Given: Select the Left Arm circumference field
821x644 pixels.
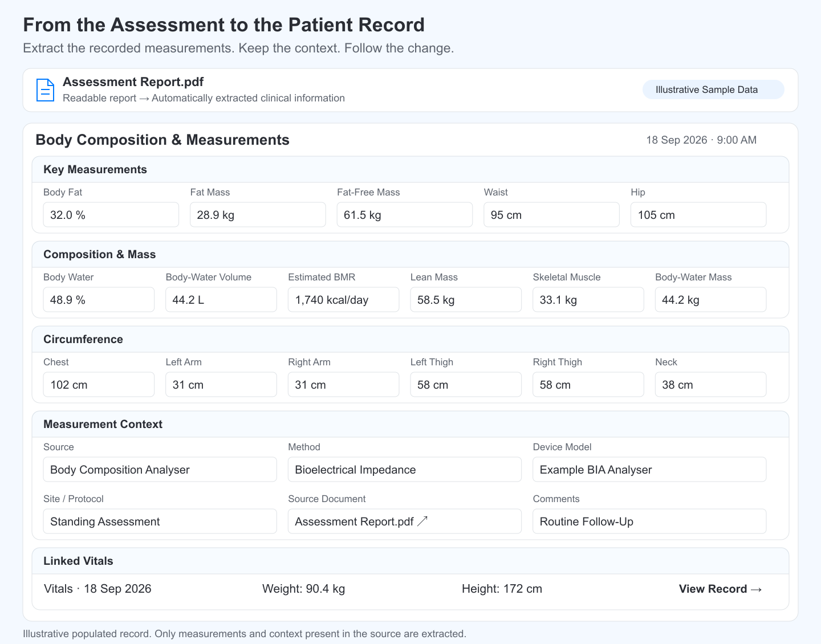Looking at the screenshot, I should [x=221, y=385].
